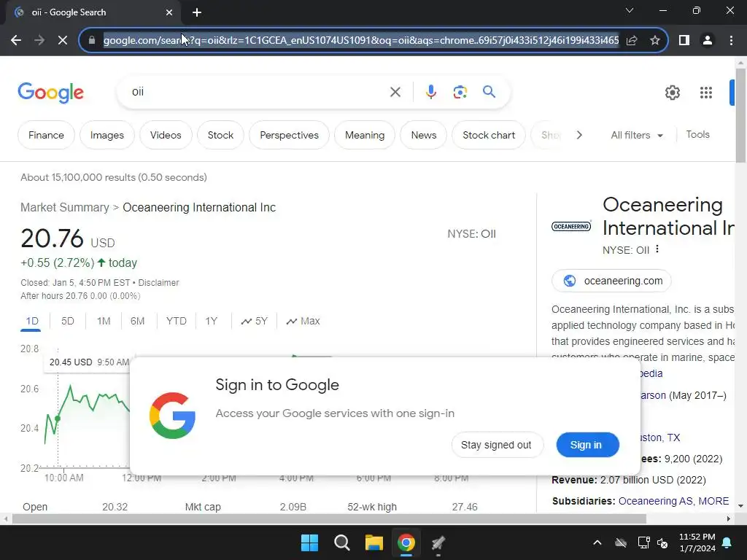Click the muted volume tray icon
Screen dimensions: 747x560
[662, 542]
